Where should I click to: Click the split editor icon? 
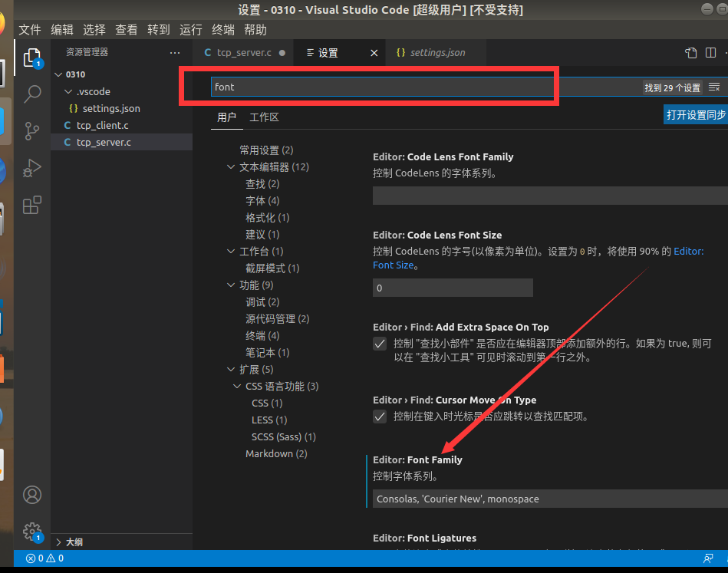pos(710,52)
